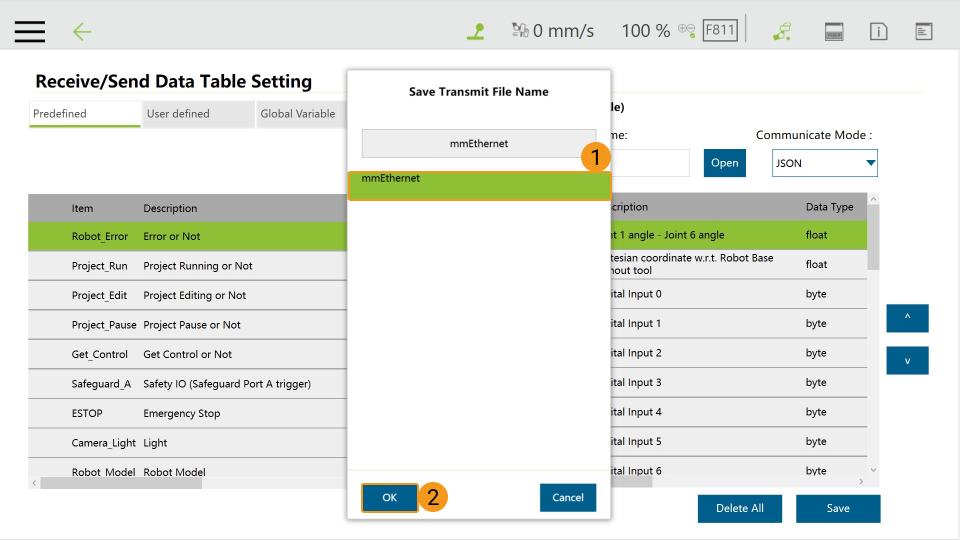The height and width of the screenshot is (540, 960).
Task: Select mmEthernet in the file list
Action: click(478, 185)
